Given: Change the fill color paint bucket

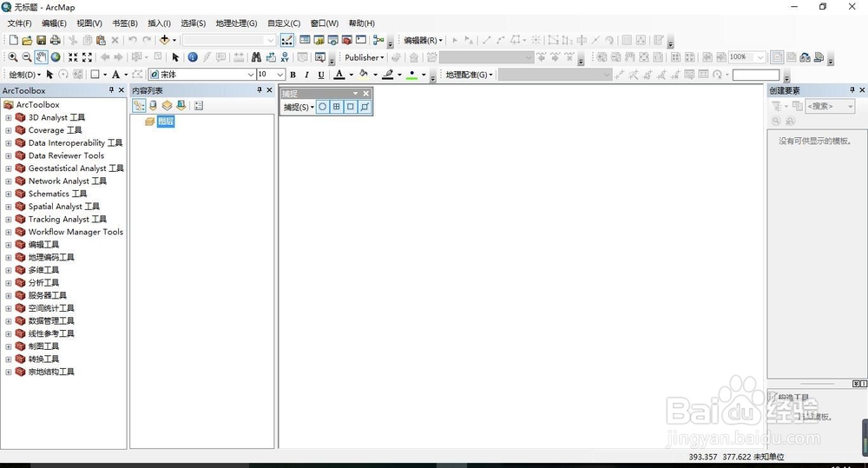Looking at the screenshot, I should [363, 74].
